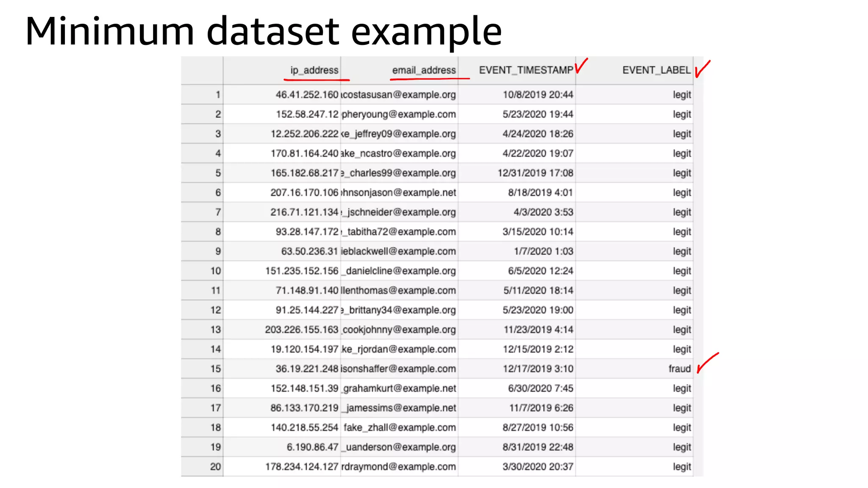Select timestamp cell 6/30/2020 7:45
Image resolution: width=868 pixels, height=488 pixels.
tap(517, 388)
